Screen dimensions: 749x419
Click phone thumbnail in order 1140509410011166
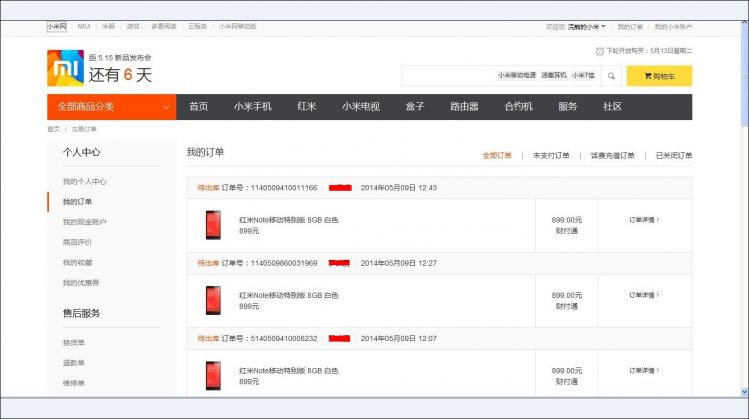tap(214, 225)
